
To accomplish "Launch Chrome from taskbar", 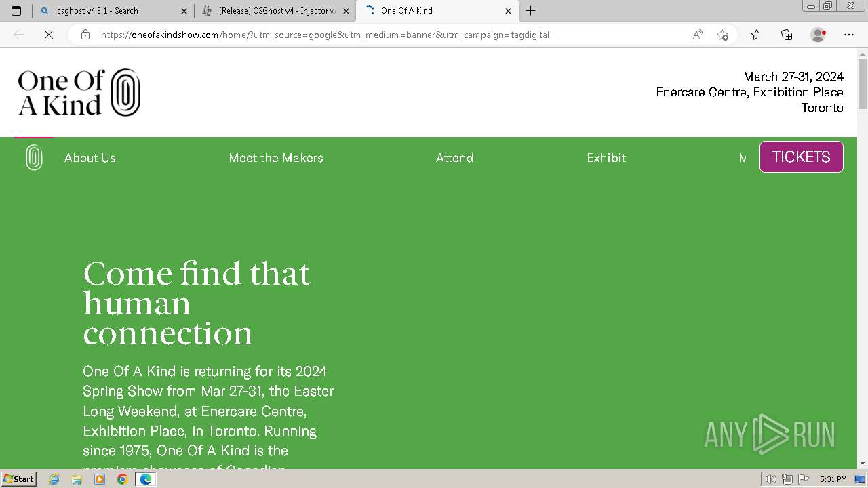I will tap(123, 479).
